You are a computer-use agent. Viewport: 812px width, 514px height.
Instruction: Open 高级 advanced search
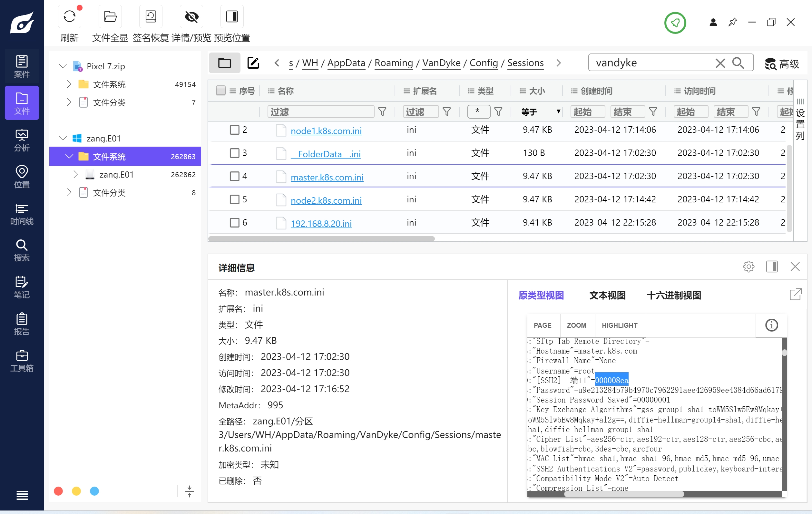782,63
